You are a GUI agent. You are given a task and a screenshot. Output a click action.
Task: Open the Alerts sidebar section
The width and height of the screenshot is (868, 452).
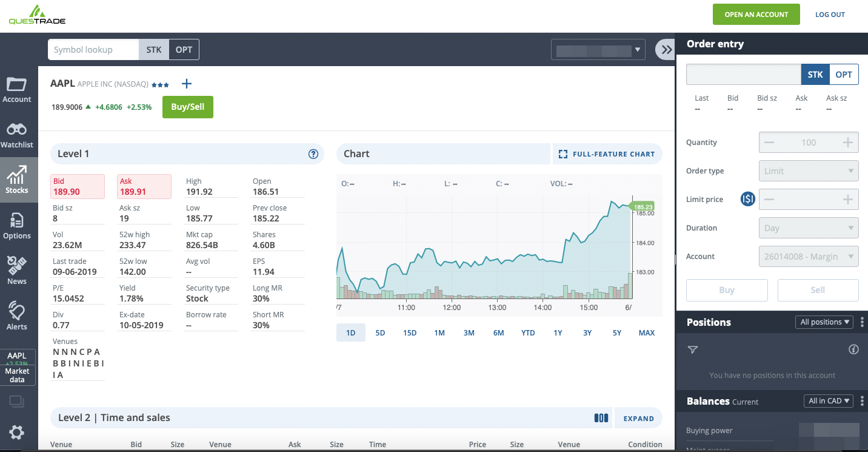[x=17, y=316]
